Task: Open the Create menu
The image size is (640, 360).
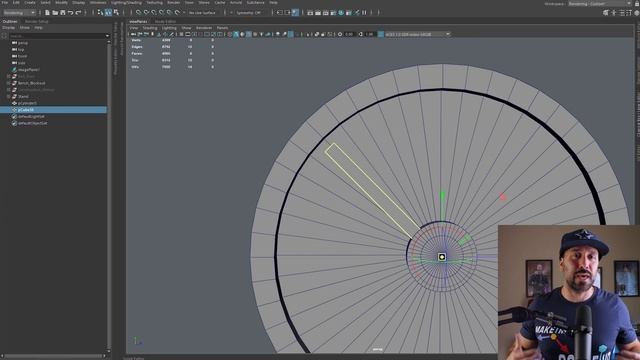Action: pos(30,2)
